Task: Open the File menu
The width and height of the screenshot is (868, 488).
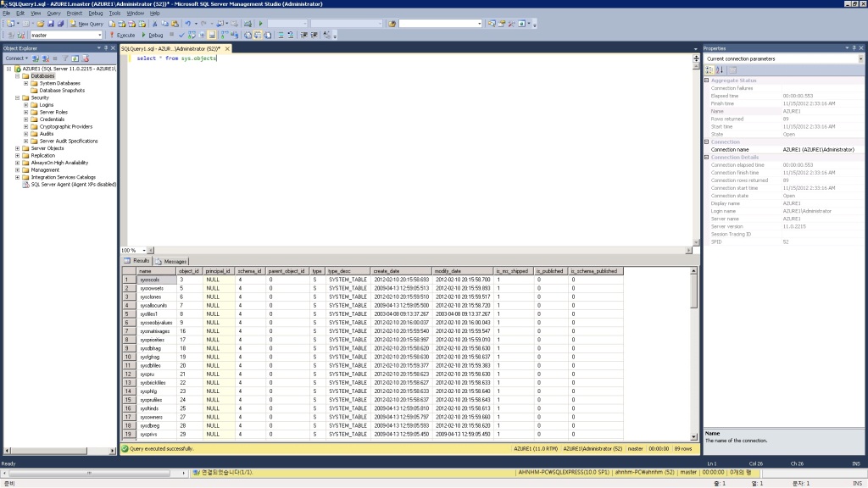Action: [x=7, y=13]
